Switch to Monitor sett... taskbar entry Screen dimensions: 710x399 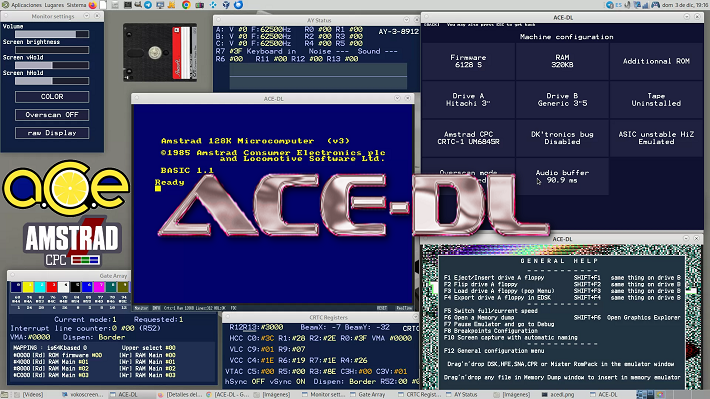pyautogui.click(x=323, y=394)
